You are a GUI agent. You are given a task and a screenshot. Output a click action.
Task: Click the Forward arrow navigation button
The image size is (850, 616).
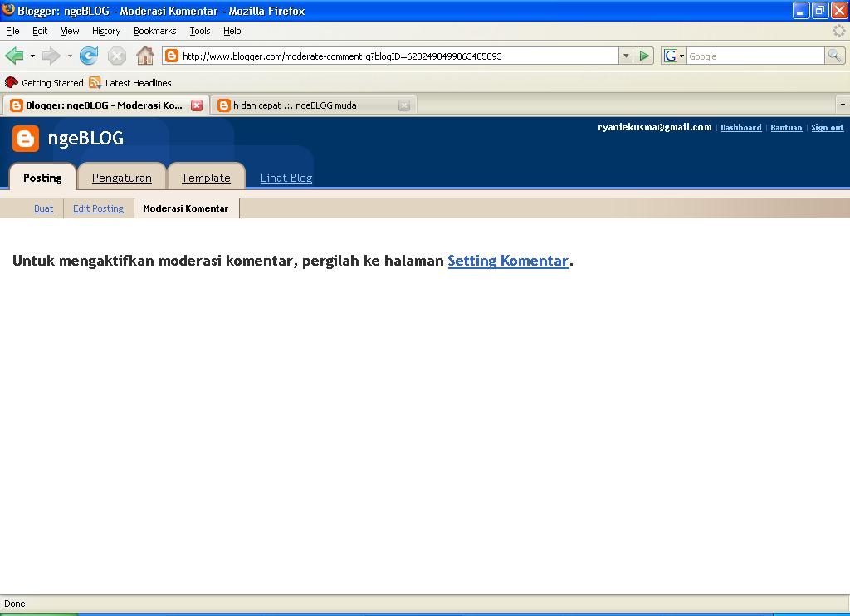click(51, 56)
